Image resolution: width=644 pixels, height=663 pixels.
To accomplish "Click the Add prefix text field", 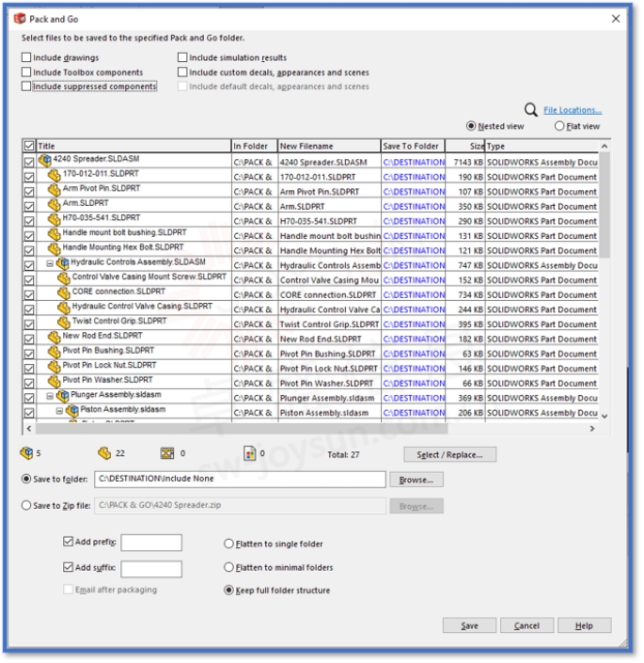I will point(151,543).
